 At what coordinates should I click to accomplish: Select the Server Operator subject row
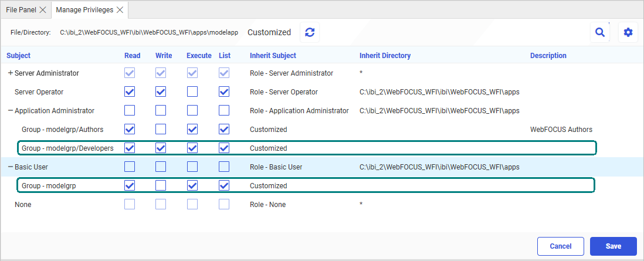[39, 92]
